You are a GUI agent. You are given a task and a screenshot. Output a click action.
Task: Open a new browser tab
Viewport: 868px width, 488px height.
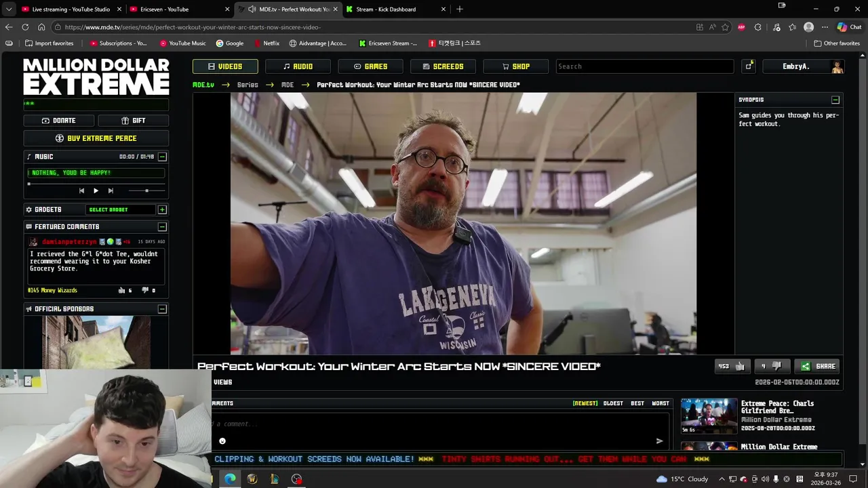click(460, 9)
